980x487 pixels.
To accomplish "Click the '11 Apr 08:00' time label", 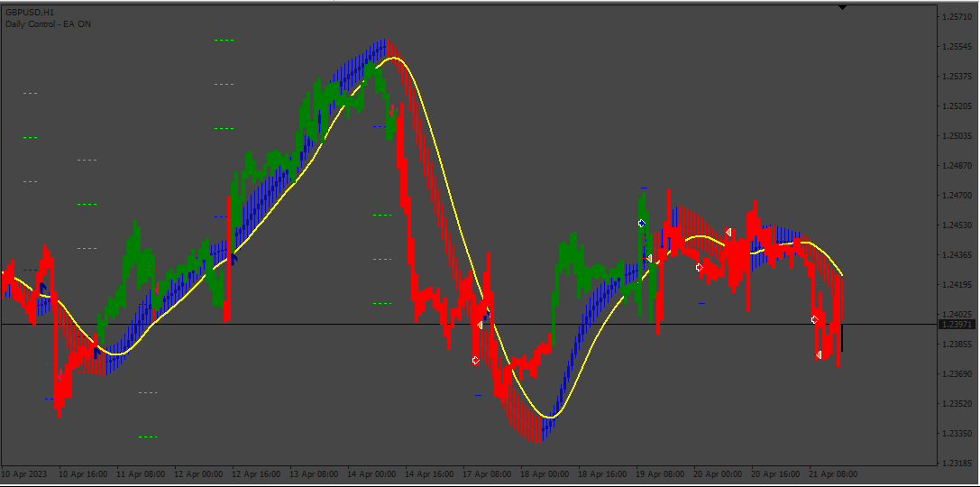I will click(142, 474).
